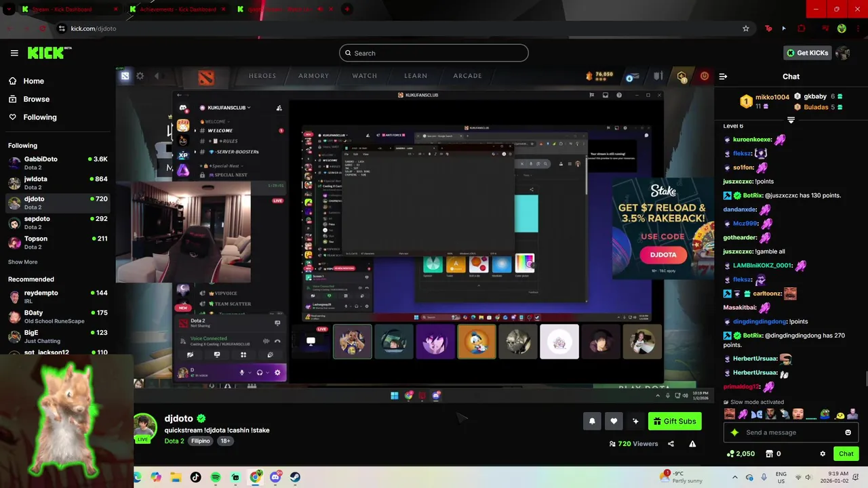Viewport: 868px width, 488px height.
Task: Click the 18+ tag
Action: (x=225, y=441)
